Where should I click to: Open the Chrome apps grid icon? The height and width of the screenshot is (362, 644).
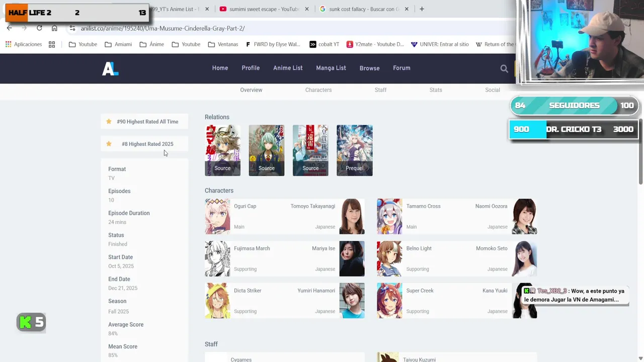[x=52, y=44]
